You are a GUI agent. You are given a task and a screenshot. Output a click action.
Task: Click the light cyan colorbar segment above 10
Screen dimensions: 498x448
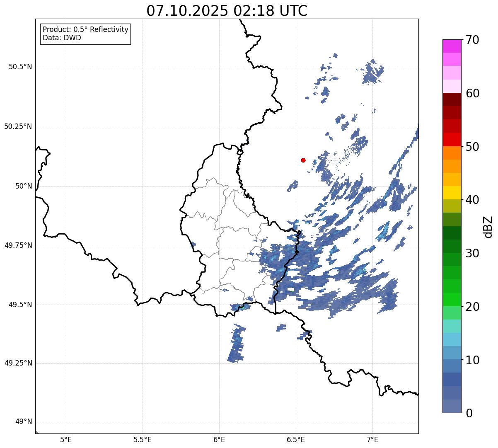click(452, 339)
